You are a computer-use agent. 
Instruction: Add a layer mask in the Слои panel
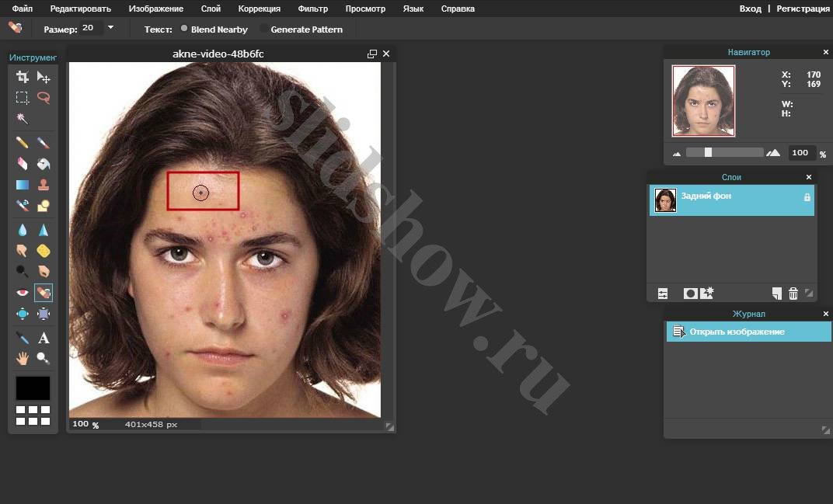pos(690,294)
